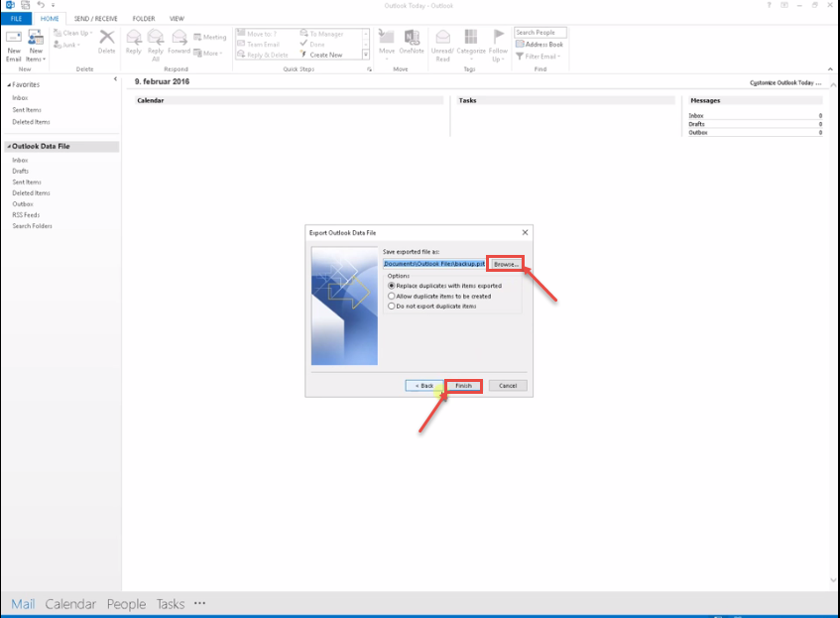The width and height of the screenshot is (840, 618).
Task: Select Inbox under Favorites
Action: point(21,98)
